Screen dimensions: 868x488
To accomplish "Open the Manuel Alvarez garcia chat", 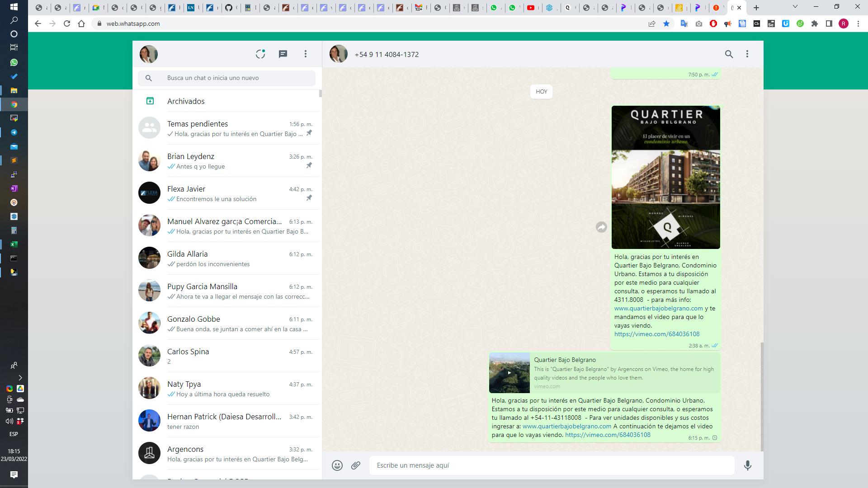I will click(226, 226).
